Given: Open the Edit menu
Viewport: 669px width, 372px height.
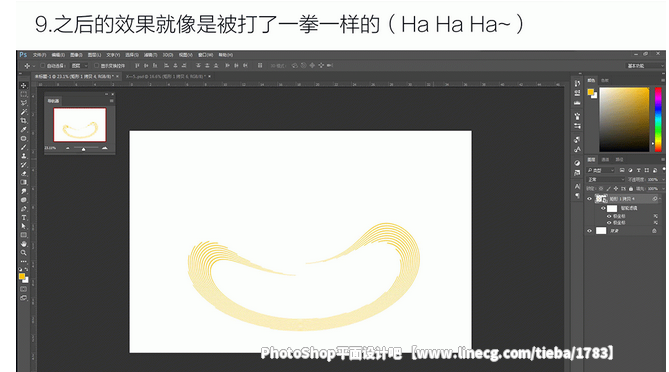Looking at the screenshot, I should [x=58, y=55].
